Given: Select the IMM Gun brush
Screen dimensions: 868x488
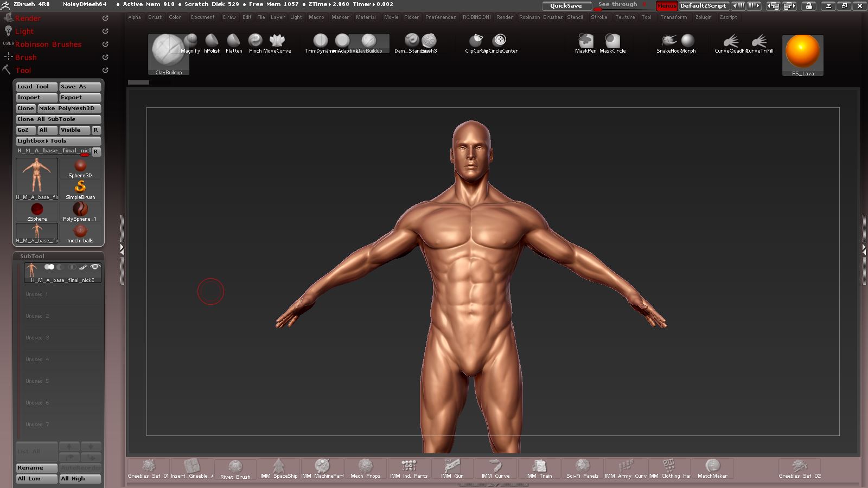Looking at the screenshot, I should 452,469.
